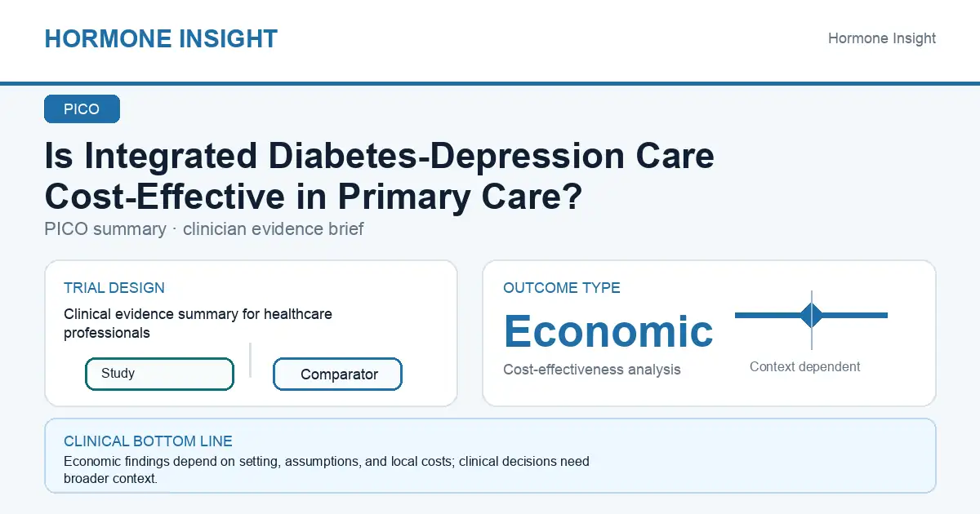Open the Hormone Insight link at top right

[882, 38]
